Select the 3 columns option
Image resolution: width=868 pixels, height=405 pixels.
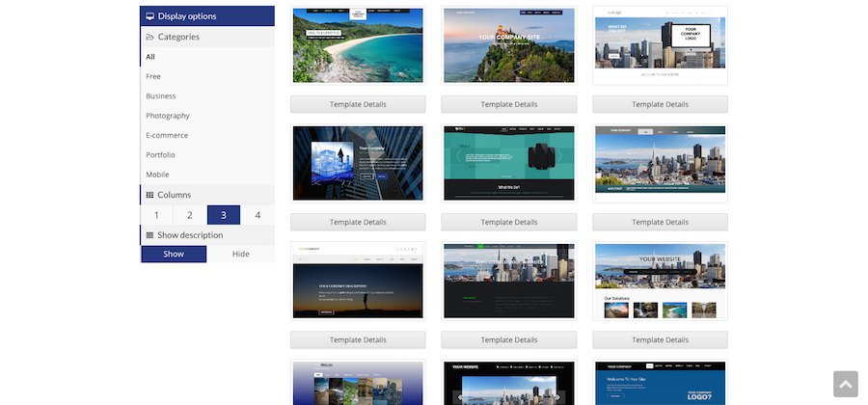[224, 215]
